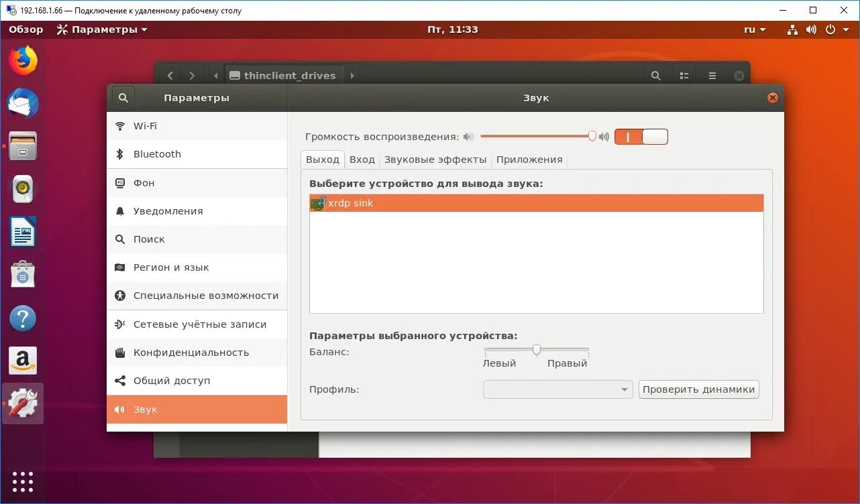This screenshot has width=860, height=504.
Task: Select the xrdp sink device icon
Action: click(x=318, y=203)
